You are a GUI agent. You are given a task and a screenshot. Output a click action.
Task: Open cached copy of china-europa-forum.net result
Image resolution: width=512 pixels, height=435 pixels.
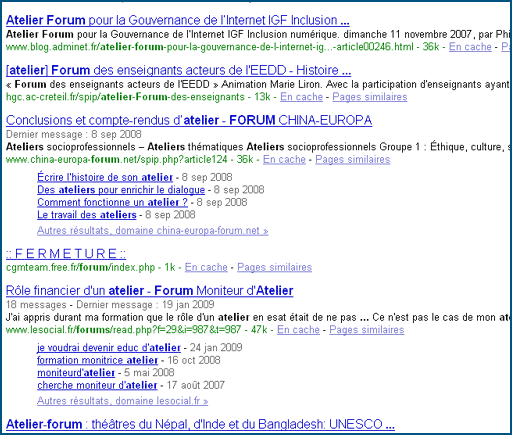point(284,159)
